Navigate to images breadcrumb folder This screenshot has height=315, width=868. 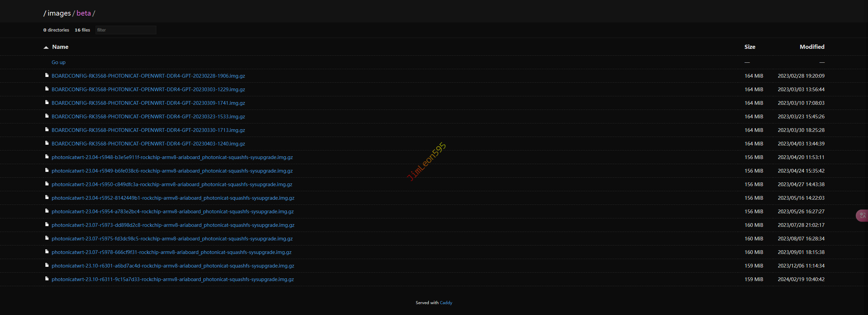pos(59,13)
